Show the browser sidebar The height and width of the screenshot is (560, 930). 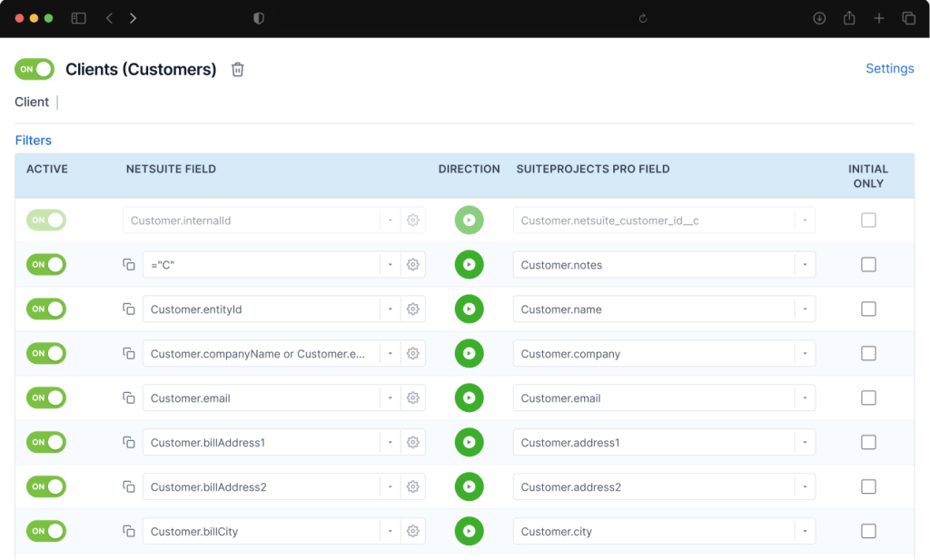[x=78, y=18]
